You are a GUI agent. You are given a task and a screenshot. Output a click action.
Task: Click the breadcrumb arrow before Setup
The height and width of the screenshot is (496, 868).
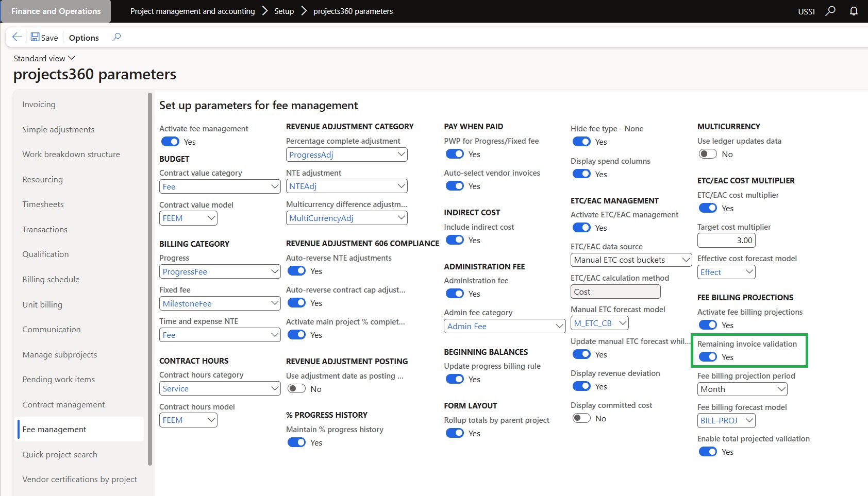point(265,11)
